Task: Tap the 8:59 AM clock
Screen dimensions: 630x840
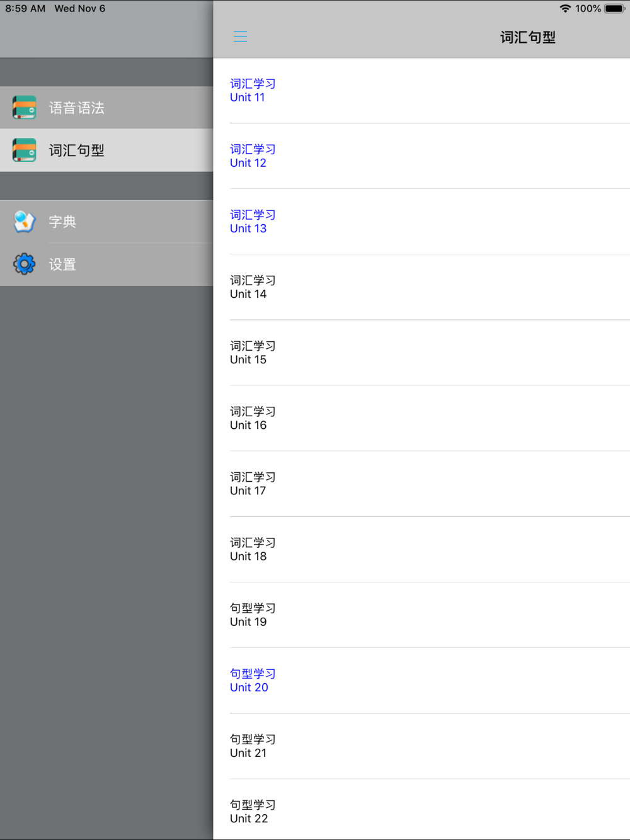Action: click(25, 9)
